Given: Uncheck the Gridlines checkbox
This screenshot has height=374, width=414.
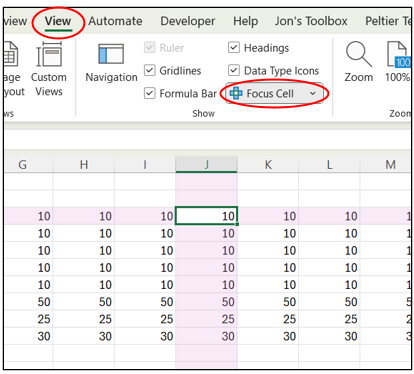Looking at the screenshot, I should point(150,70).
